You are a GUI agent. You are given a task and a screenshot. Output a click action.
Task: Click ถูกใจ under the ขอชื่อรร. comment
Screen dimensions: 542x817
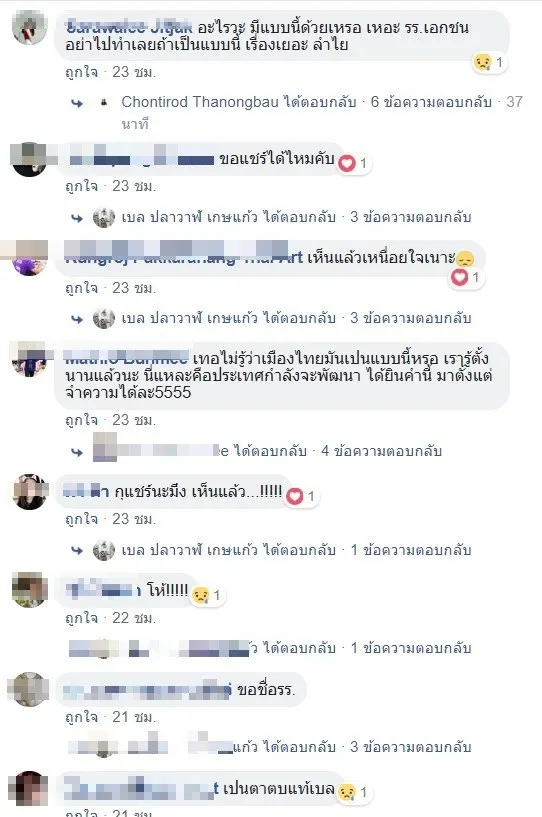[81, 717]
